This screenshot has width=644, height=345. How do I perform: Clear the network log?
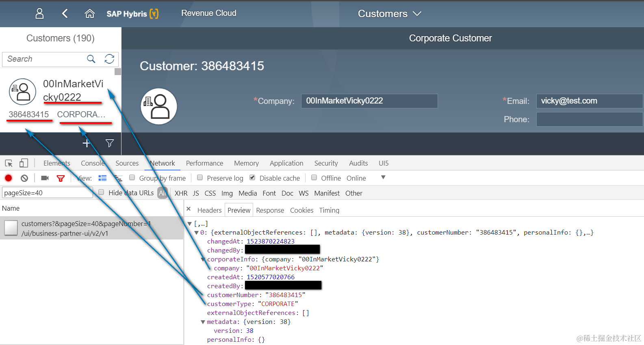(x=24, y=178)
